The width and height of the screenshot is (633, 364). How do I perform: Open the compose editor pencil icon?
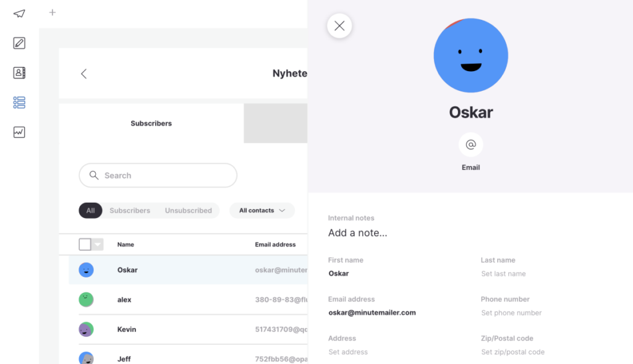[x=19, y=43]
